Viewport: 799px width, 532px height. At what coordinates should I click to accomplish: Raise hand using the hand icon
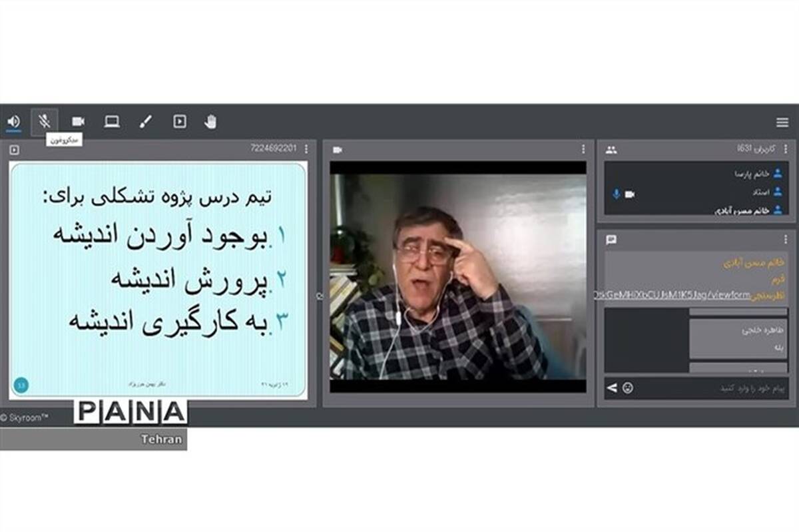click(x=210, y=122)
